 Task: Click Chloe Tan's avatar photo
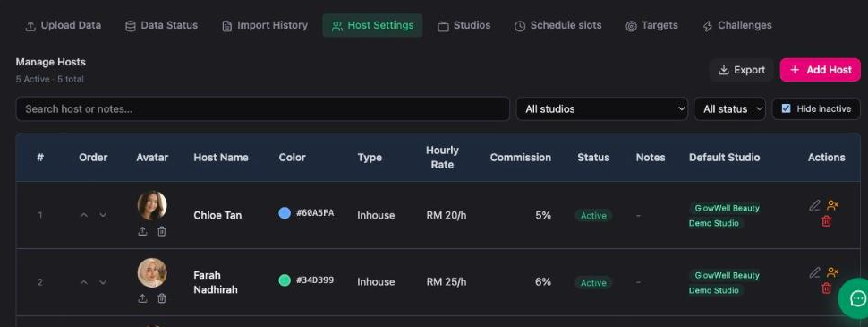click(x=152, y=206)
